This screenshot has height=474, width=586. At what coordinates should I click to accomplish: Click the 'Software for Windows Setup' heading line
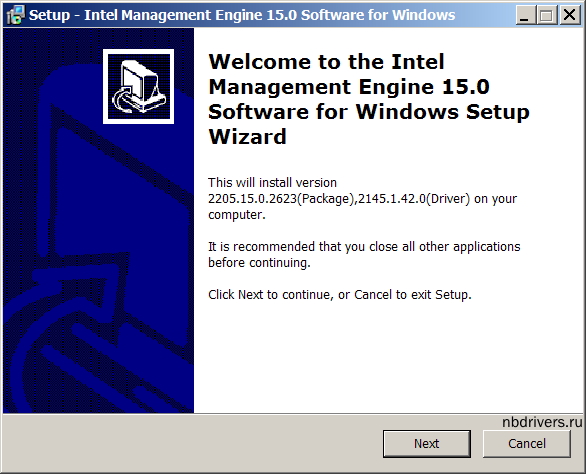(368, 112)
